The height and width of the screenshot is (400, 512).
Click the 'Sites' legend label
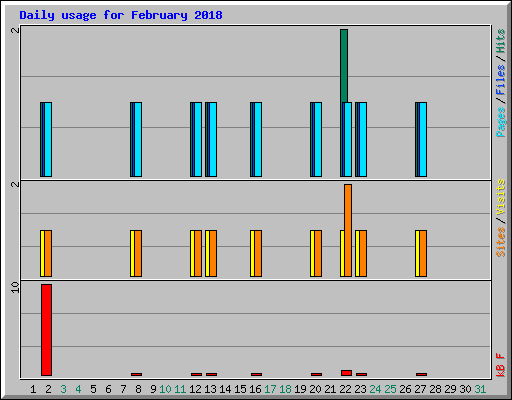[501, 242]
